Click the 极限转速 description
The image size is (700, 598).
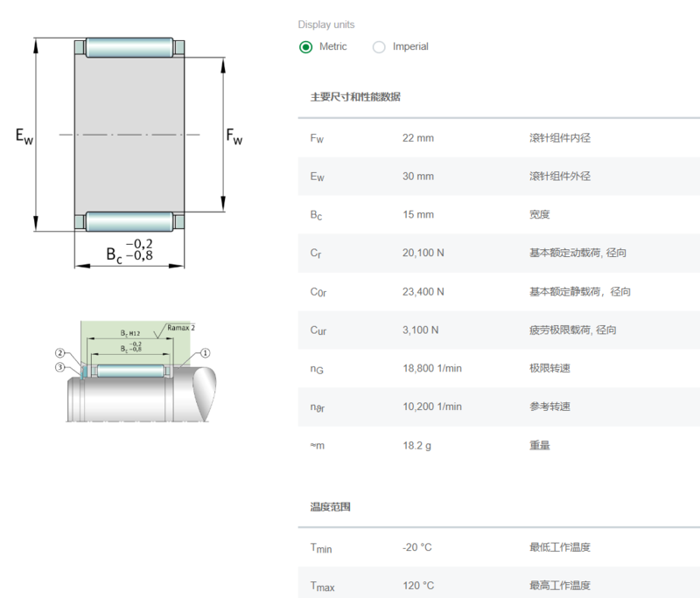click(549, 368)
